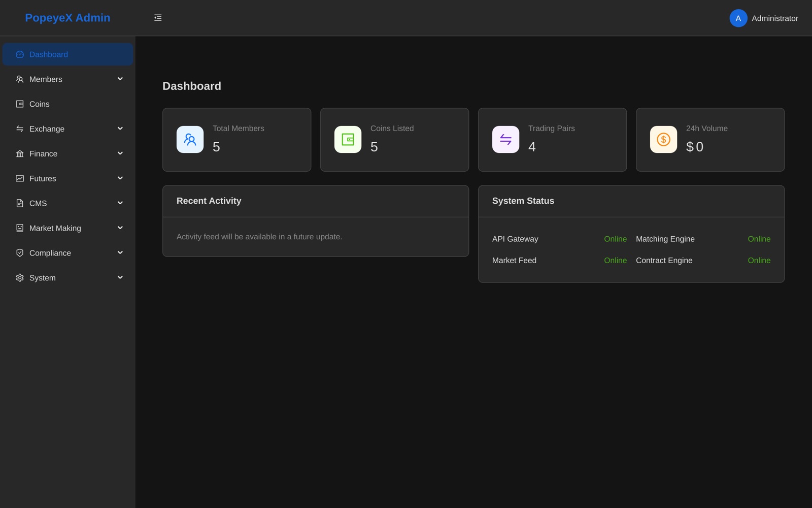Click the Total Members card user icon
The height and width of the screenshot is (508, 812).
click(190, 139)
